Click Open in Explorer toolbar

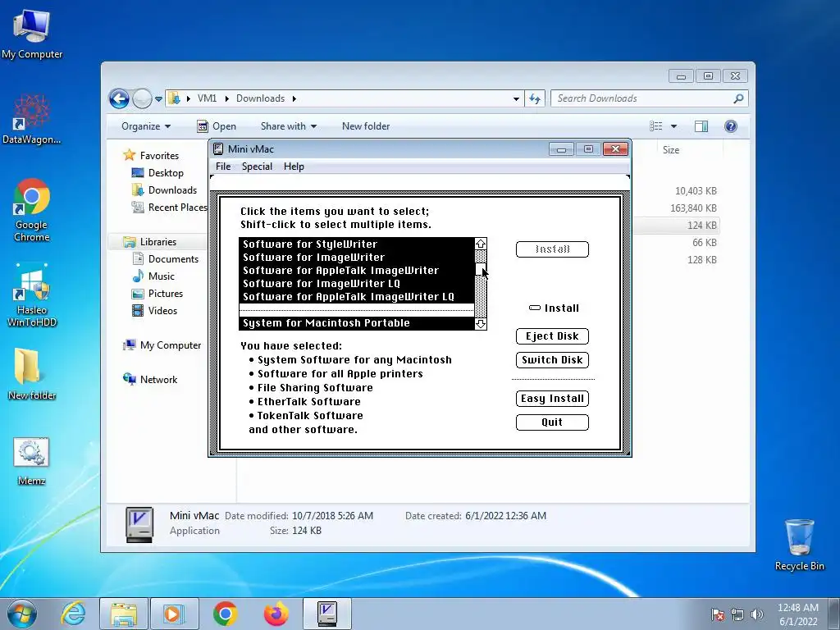217,126
